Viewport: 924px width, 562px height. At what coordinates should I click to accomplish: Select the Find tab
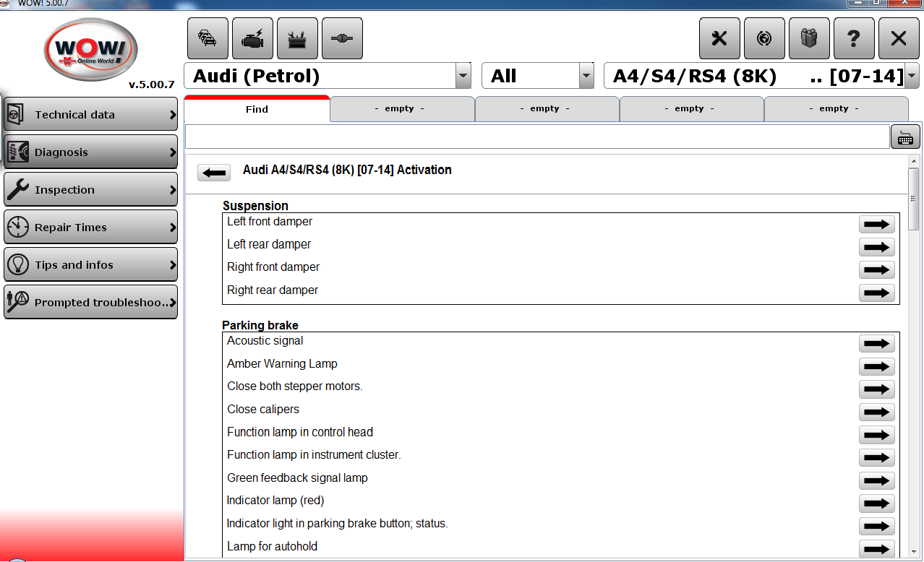257,109
